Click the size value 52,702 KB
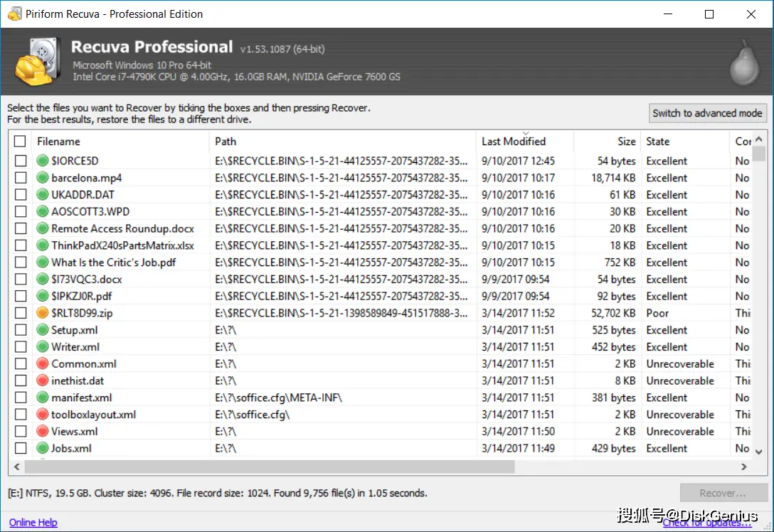This screenshot has width=774, height=532. pos(613,313)
